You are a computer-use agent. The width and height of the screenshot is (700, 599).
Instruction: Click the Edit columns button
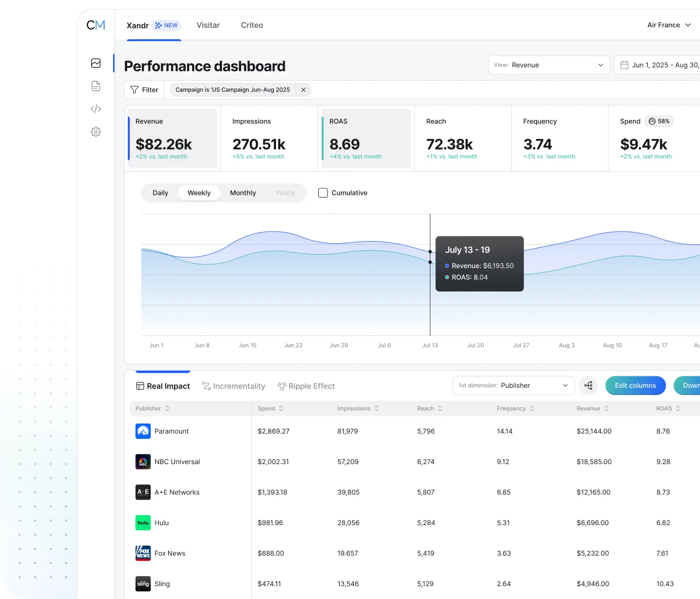click(635, 386)
